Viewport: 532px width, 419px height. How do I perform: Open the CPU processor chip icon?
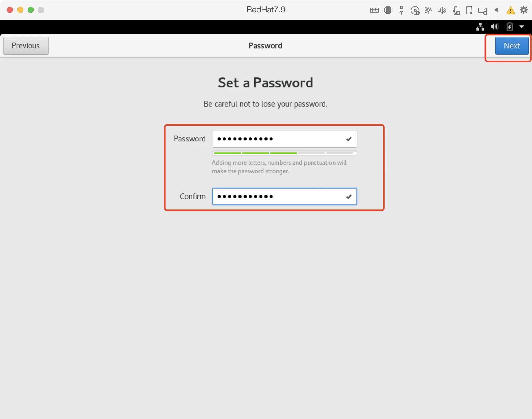click(x=388, y=10)
